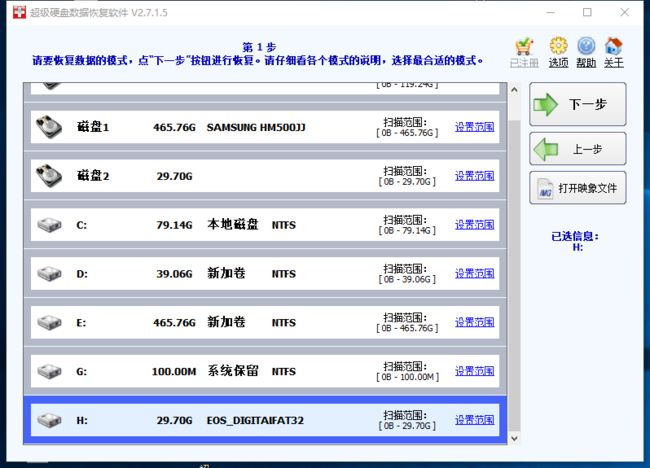Select the 本地磁盘 label in C: row
The width and height of the screenshot is (650, 468).
(233, 225)
